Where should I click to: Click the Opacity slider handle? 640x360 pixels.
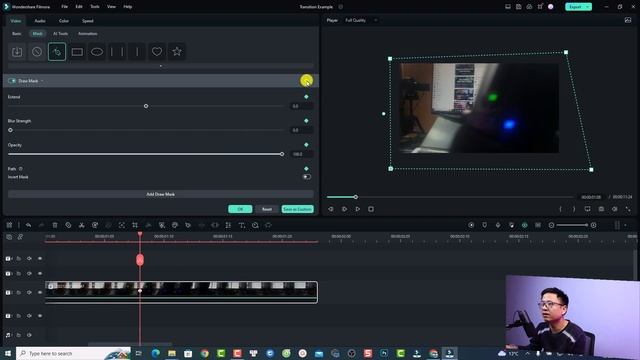pyautogui.click(x=282, y=154)
